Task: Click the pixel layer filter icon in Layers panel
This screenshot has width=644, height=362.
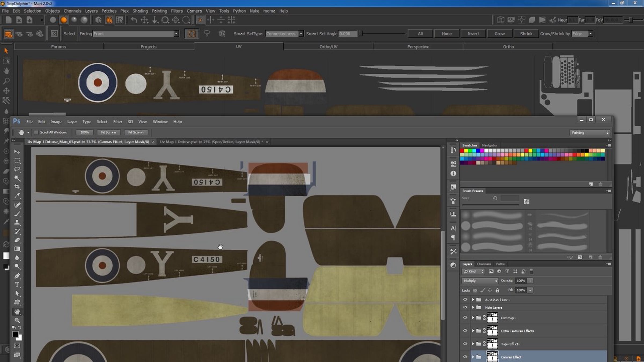Action: [x=491, y=271]
